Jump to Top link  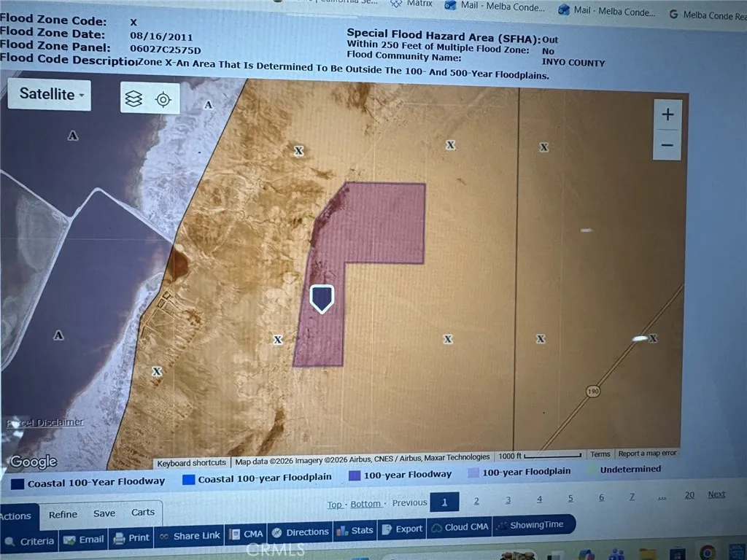(334, 505)
